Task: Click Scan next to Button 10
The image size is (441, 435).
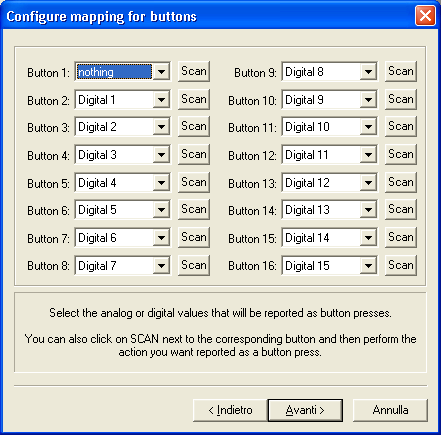Action: [x=401, y=99]
